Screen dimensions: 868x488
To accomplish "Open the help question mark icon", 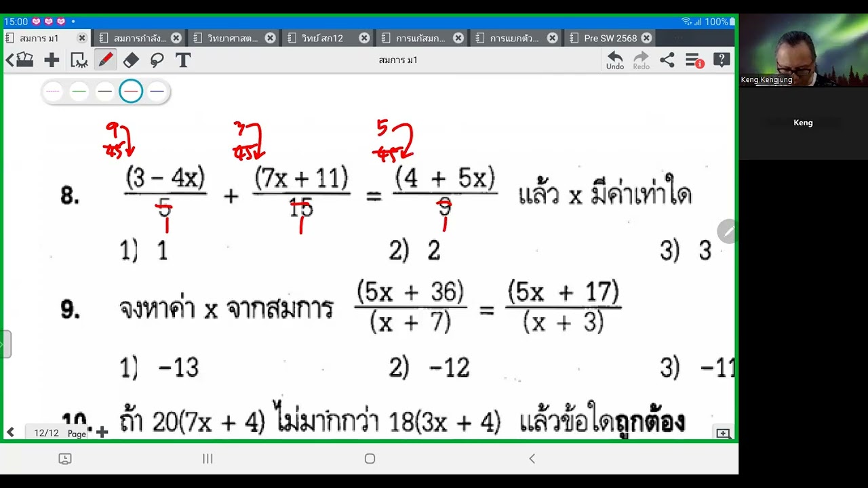I will [x=722, y=60].
